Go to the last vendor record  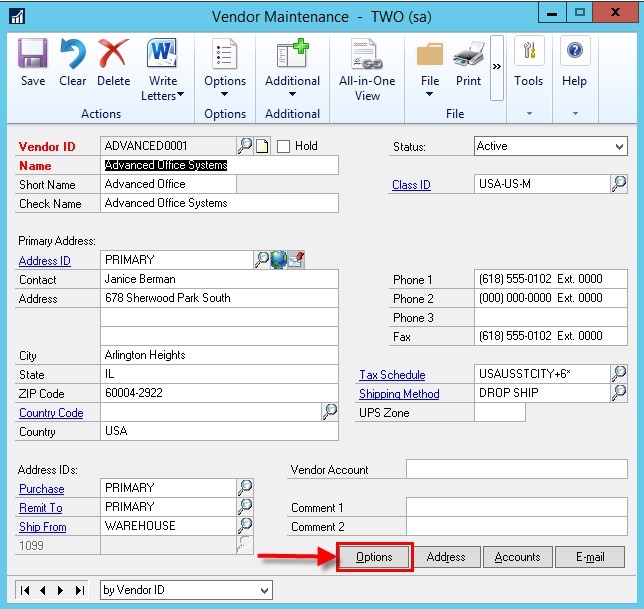click(80, 591)
